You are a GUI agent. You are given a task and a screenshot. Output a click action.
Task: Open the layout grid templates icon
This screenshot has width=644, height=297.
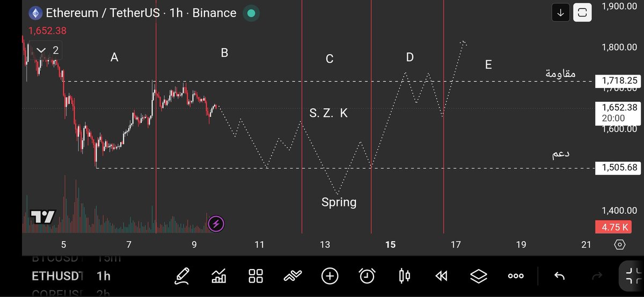tap(255, 276)
